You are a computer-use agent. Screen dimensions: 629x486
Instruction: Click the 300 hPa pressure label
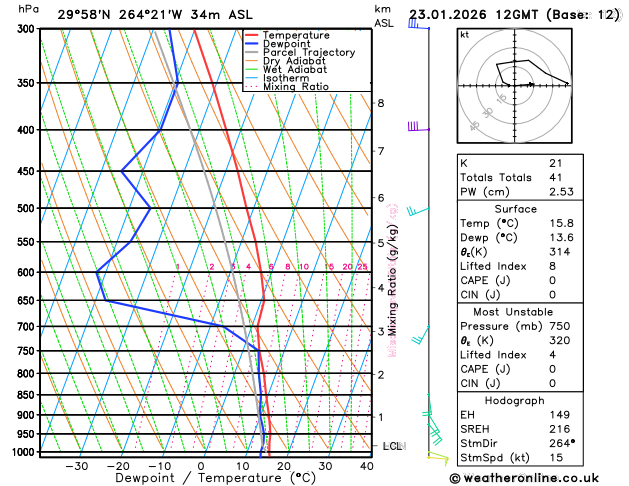pos(28,28)
